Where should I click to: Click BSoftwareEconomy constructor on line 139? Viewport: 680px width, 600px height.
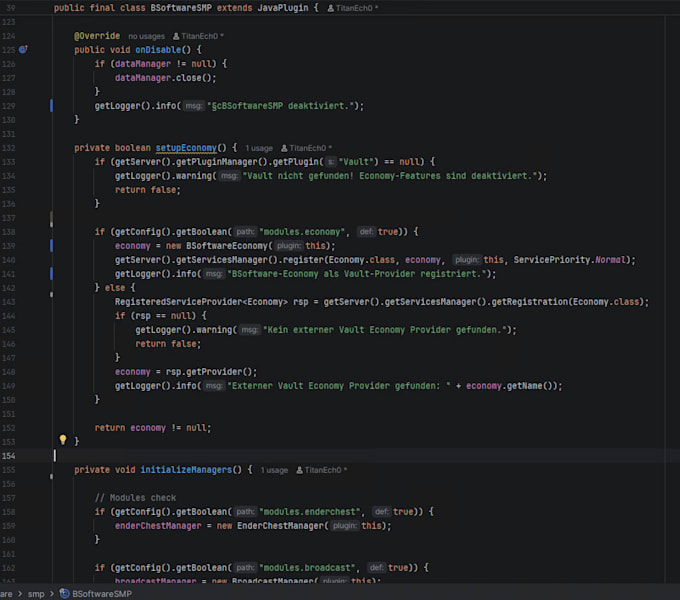pos(227,246)
